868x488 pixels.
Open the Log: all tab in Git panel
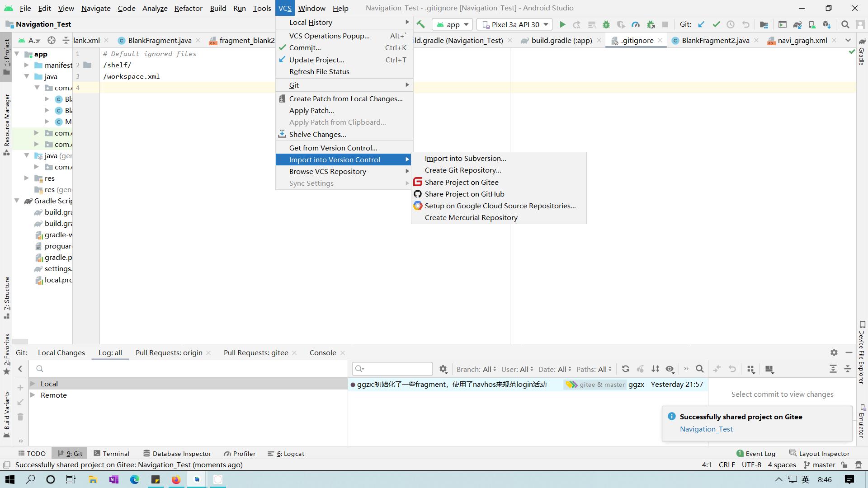tap(110, 352)
